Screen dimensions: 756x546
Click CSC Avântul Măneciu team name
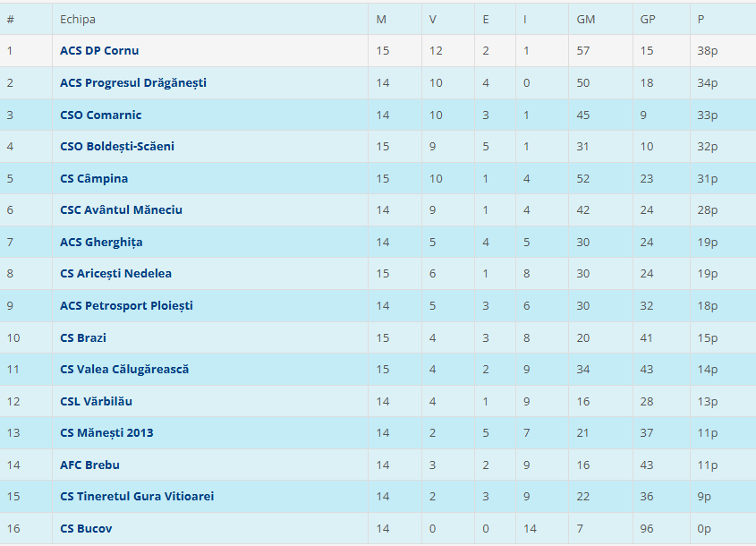pos(121,210)
